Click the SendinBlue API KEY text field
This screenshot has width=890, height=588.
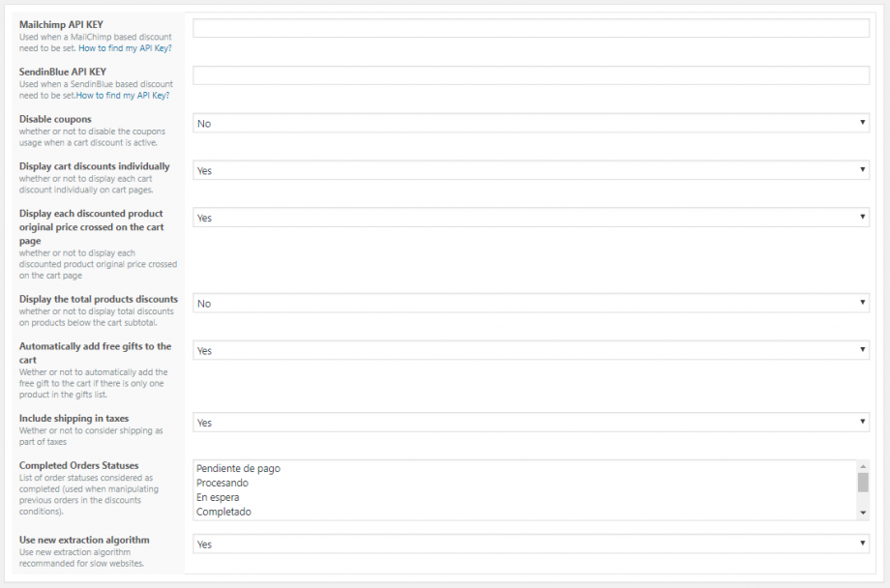click(x=530, y=75)
